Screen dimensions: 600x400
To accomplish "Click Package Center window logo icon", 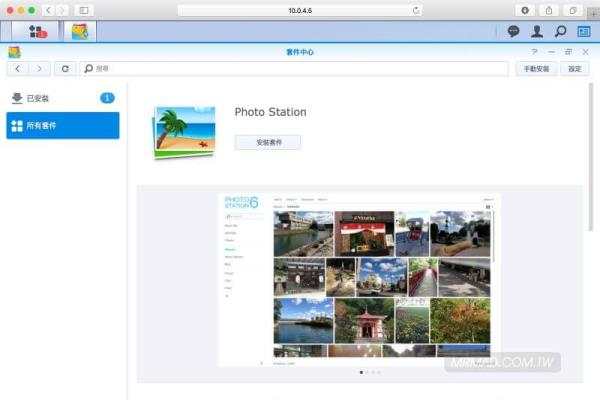I will click(x=15, y=52).
